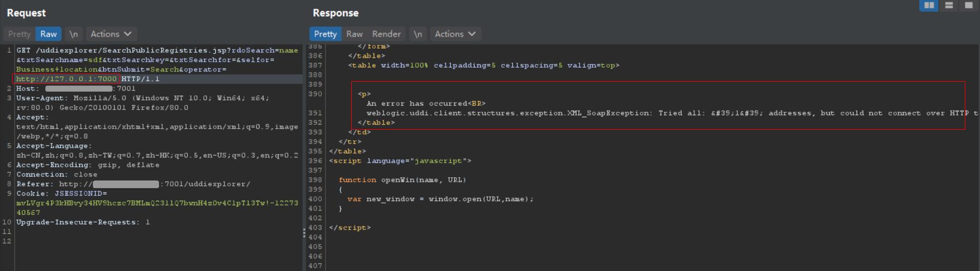Switch to combined single-pane layout
Screen dimensions: 980x271
(x=969, y=5)
